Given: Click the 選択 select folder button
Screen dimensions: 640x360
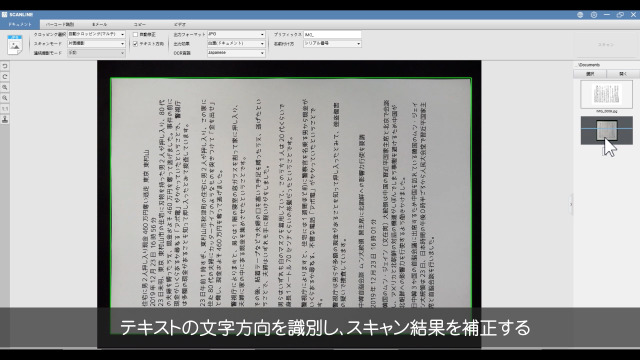Looking at the screenshot, I should click(590, 74).
